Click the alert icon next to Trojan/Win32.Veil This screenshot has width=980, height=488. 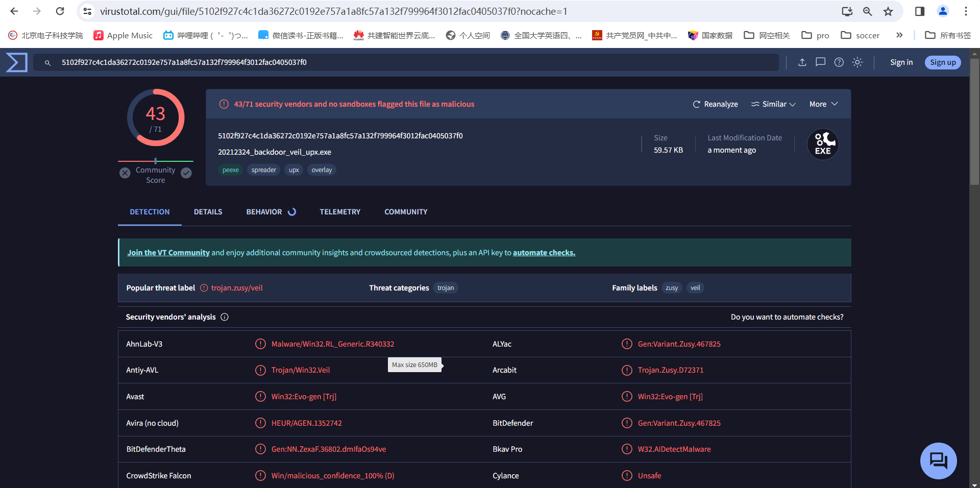point(260,370)
